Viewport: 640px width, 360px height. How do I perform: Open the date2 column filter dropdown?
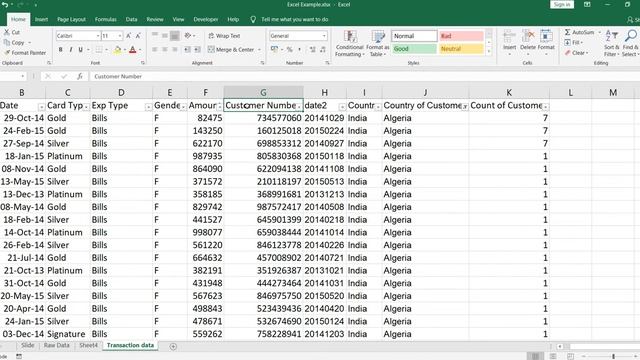(x=342, y=107)
